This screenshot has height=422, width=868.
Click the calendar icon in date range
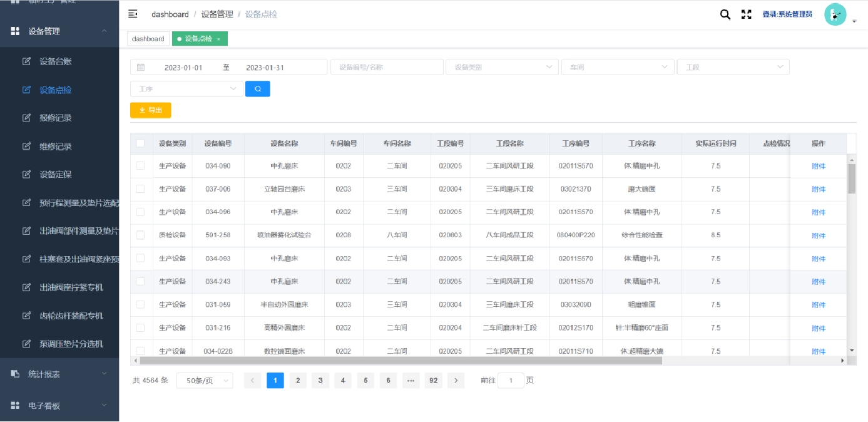pyautogui.click(x=141, y=67)
